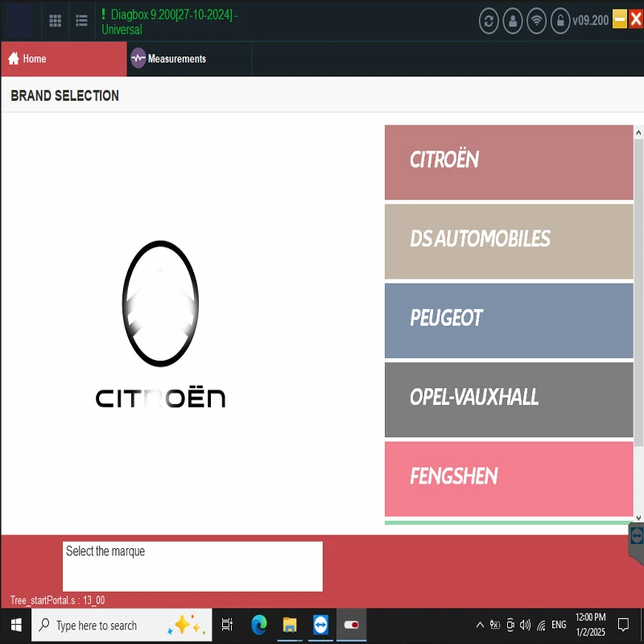Select the CITROËN brand
This screenshot has height=644, width=644.
coord(509,163)
